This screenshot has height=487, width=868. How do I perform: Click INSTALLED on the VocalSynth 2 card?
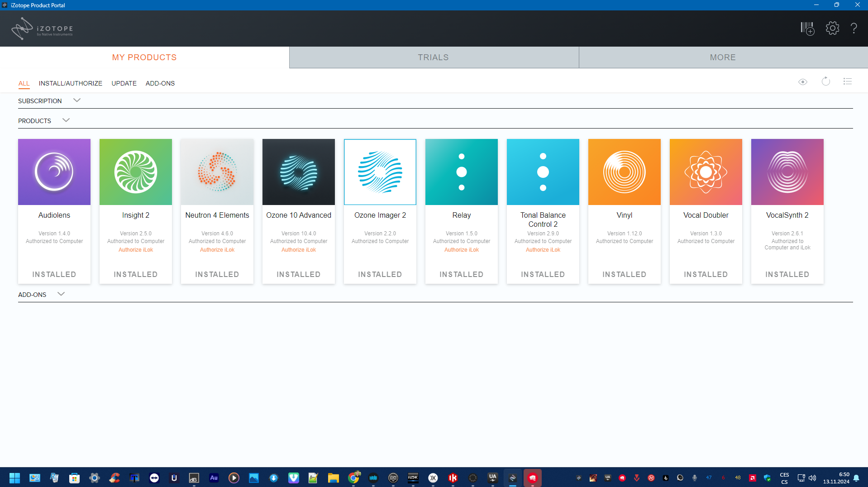787,274
